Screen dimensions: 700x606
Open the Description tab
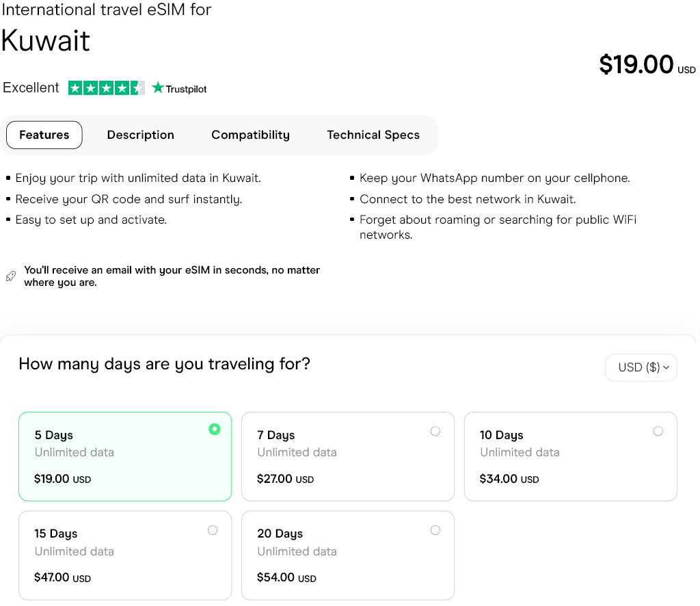coord(141,135)
